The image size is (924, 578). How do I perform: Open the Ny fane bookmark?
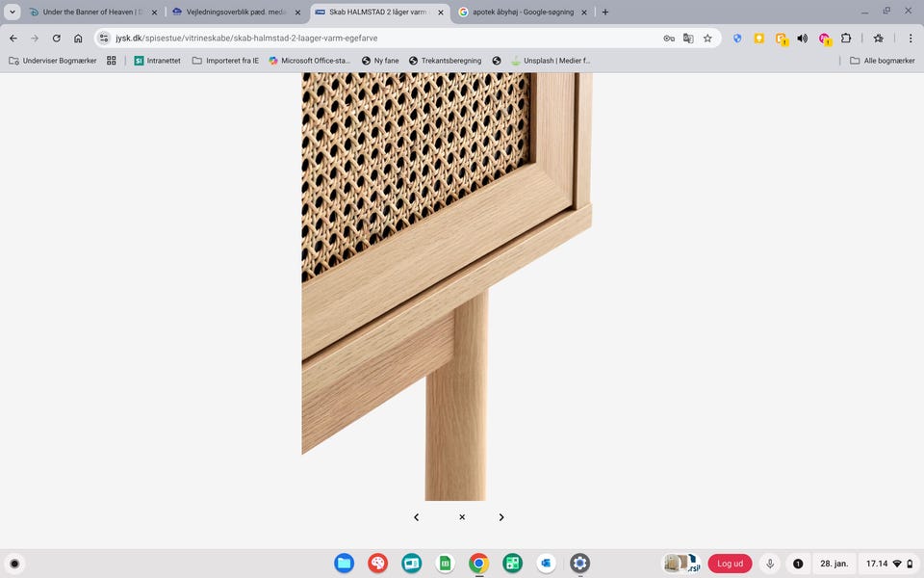380,61
